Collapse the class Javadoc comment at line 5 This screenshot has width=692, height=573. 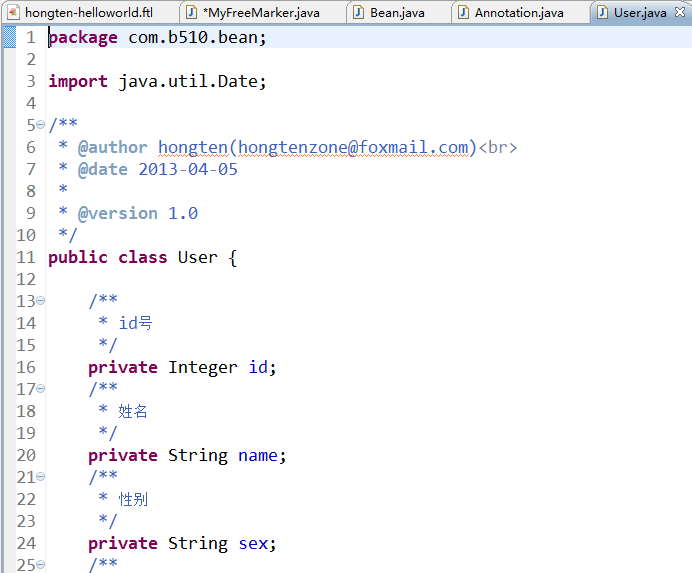pos(41,125)
